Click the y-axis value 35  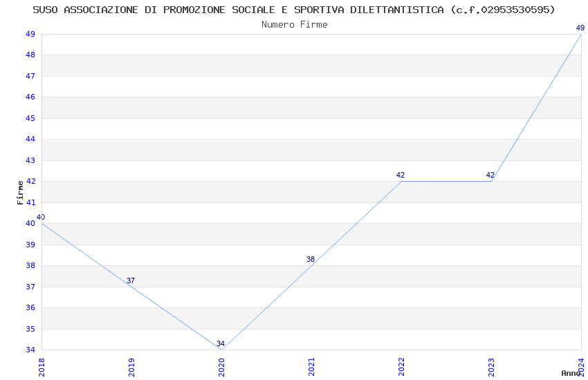30,329
